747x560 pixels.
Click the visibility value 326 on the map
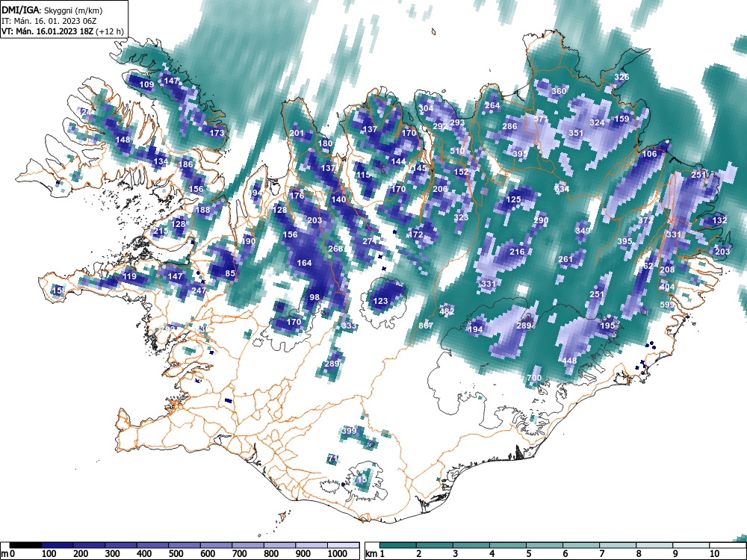click(622, 77)
